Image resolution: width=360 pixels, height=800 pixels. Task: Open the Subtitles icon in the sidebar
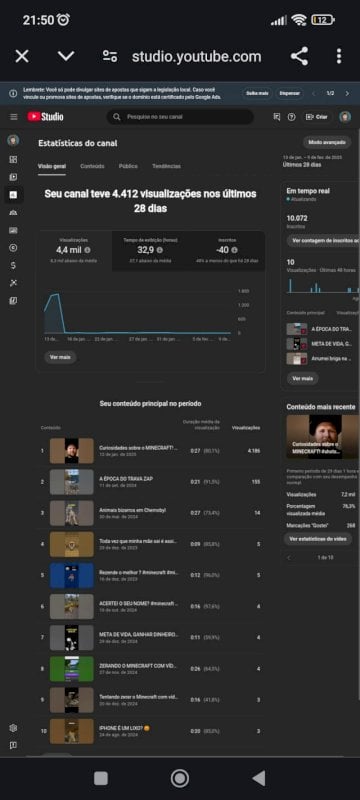pos(13,230)
